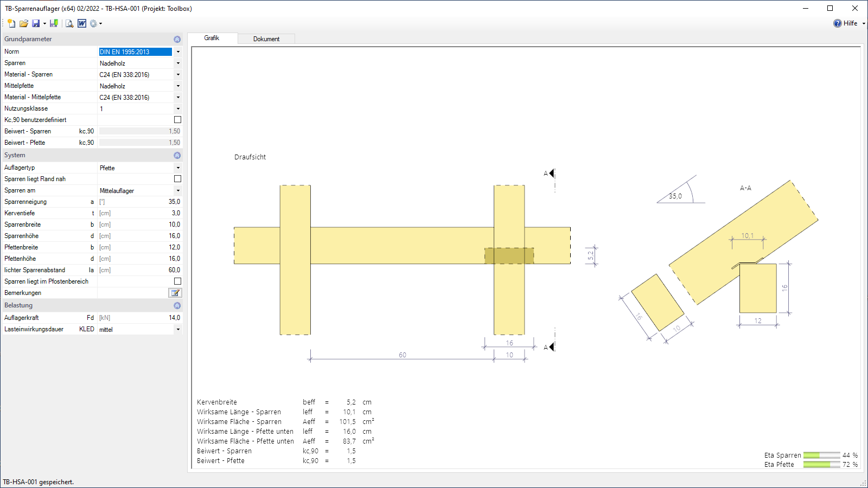Enable Kc,90 benutzerdefiniert checkbox
Viewport: 868px width, 488px height.
(x=177, y=120)
